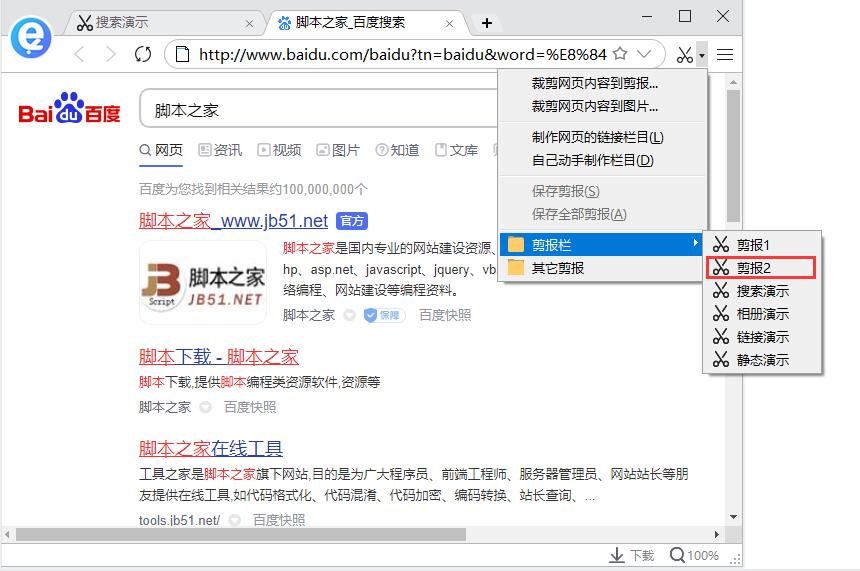Click the Baidu search box with 脚本之家
The width and height of the screenshot is (860, 571).
[x=318, y=110]
